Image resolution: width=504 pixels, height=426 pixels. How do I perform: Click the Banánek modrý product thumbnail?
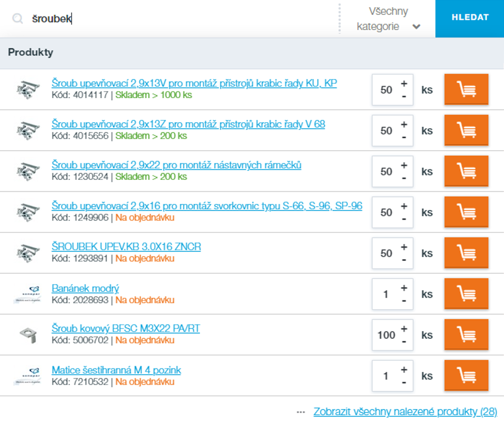point(27,294)
